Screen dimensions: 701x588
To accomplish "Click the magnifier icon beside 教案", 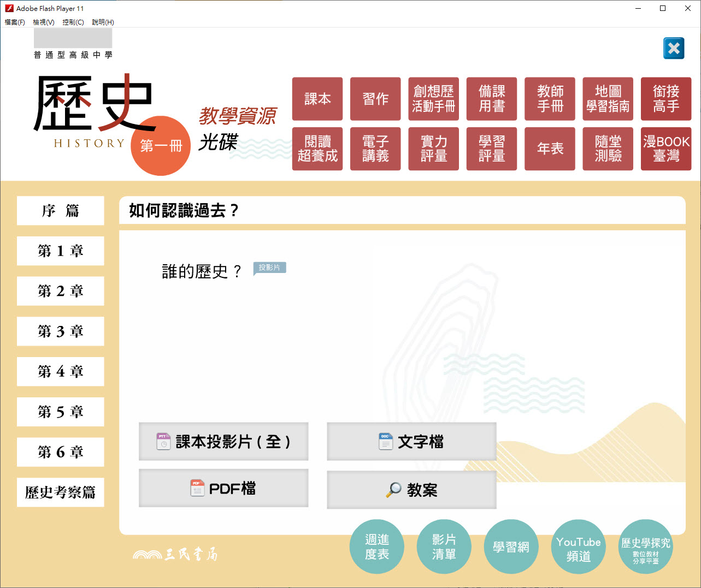I will tap(393, 490).
